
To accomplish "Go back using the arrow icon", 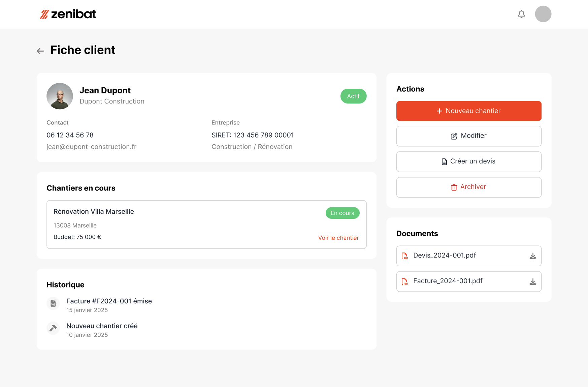I will coord(40,51).
